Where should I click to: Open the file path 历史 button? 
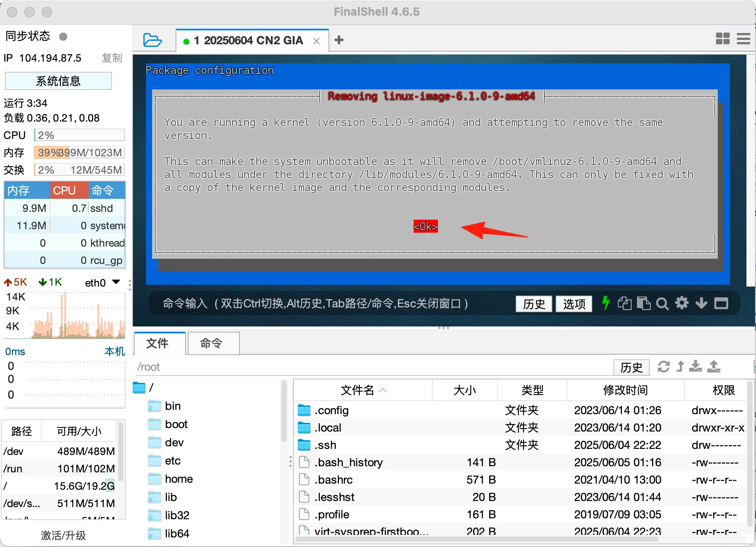pyautogui.click(x=631, y=367)
